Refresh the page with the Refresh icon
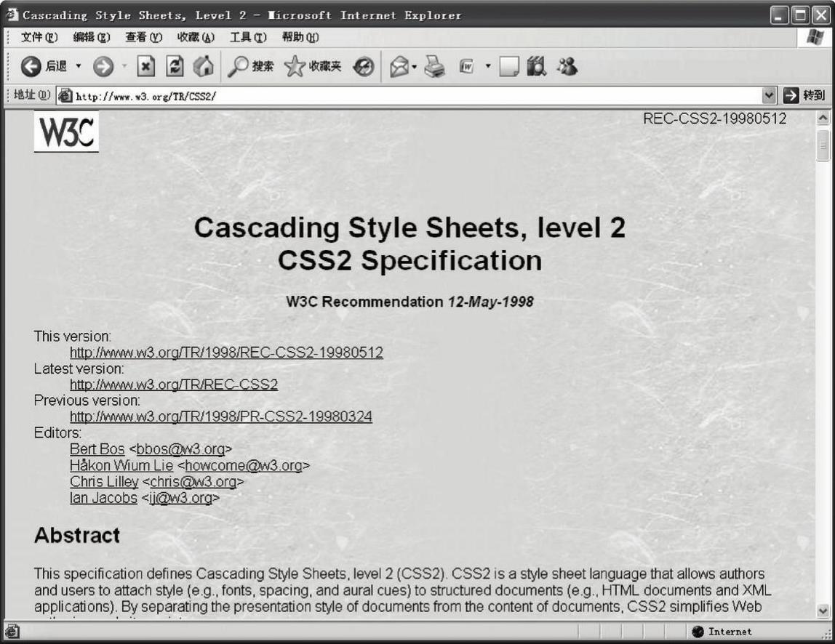The image size is (835, 644). point(175,67)
